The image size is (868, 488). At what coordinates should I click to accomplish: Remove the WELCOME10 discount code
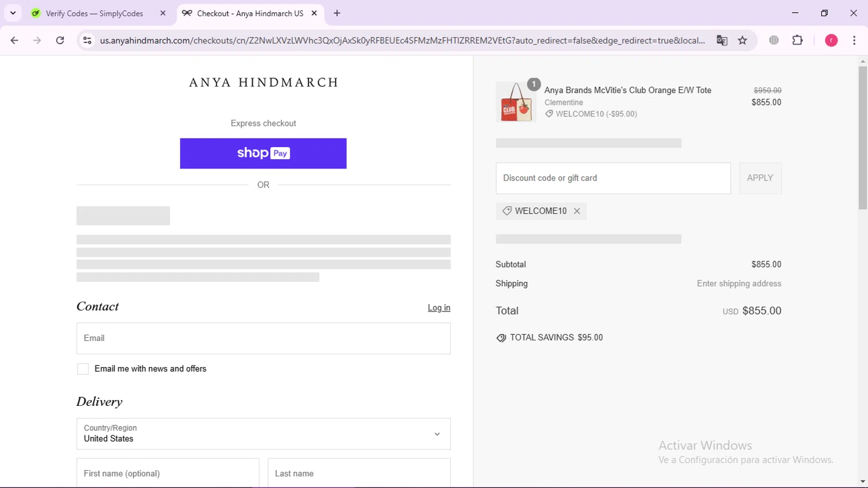[577, 211]
